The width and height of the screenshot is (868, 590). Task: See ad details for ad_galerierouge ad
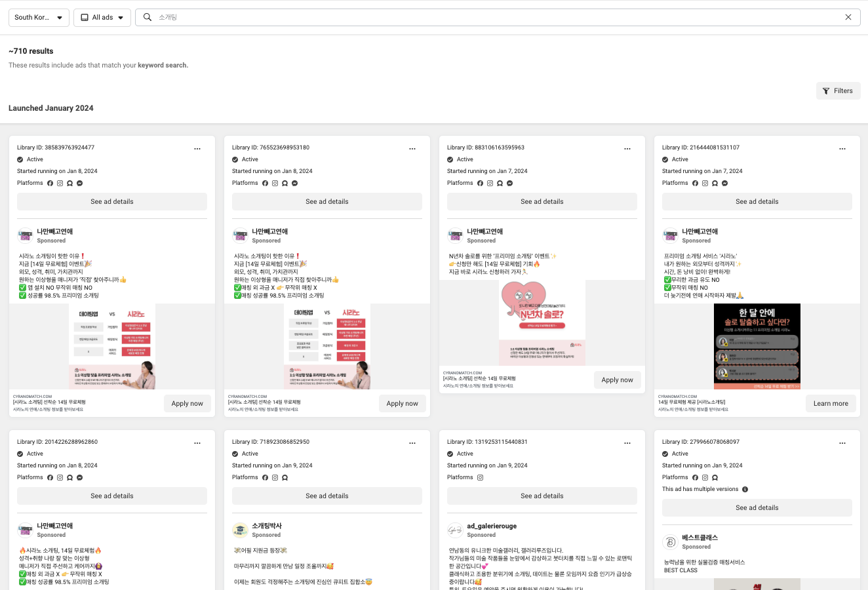(542, 496)
